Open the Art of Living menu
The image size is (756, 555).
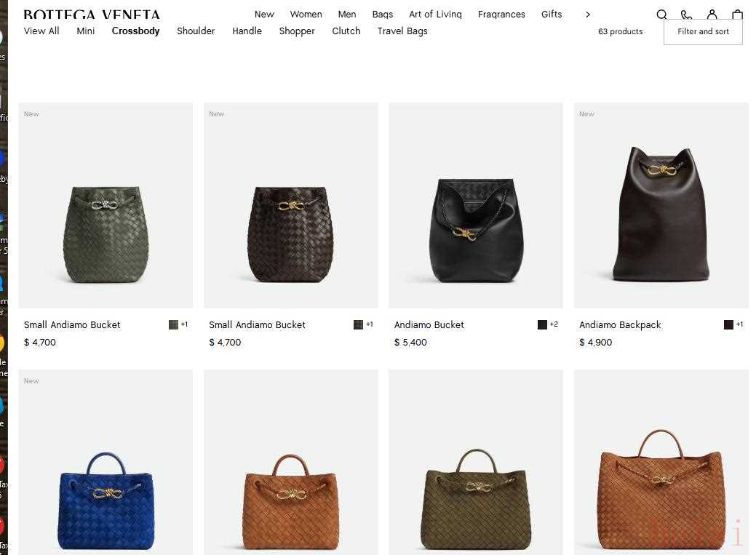(x=435, y=15)
